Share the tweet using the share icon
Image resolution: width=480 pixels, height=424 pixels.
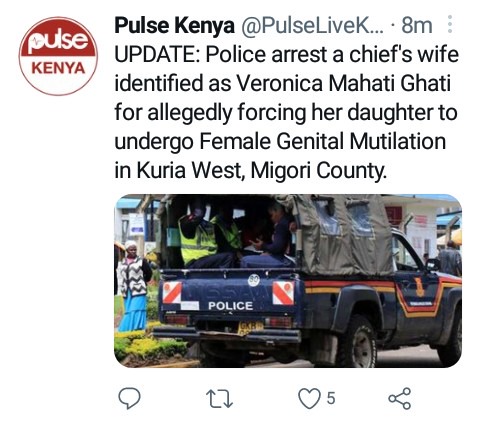400,398
